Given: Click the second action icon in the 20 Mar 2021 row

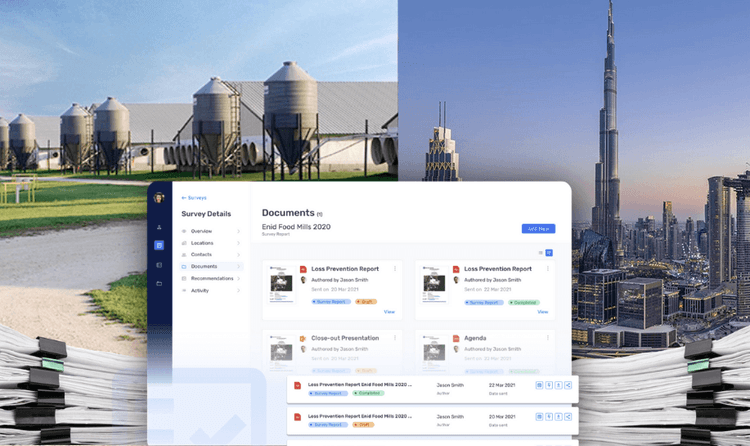Looking at the screenshot, I should (x=549, y=417).
